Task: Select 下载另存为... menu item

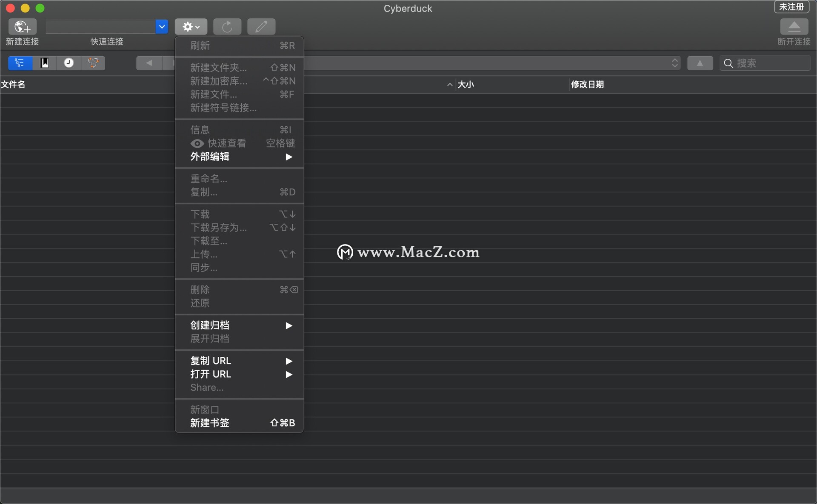Action: click(x=239, y=228)
